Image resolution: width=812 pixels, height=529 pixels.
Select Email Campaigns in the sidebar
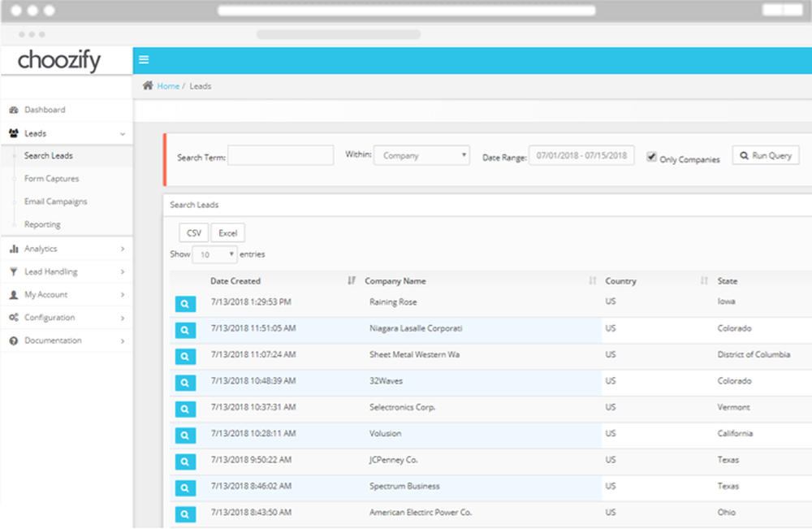tap(55, 202)
